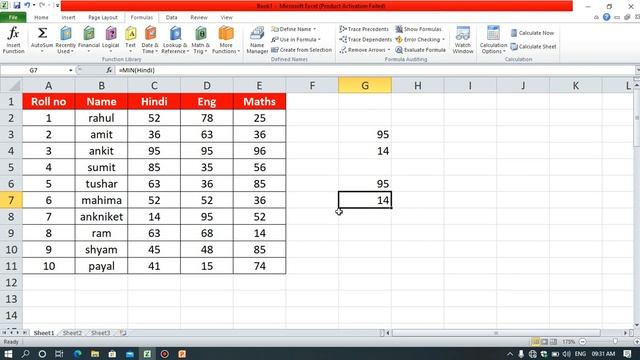Image resolution: width=640 pixels, height=360 pixels.
Task: Click the Sheet1 tab
Action: click(44, 333)
